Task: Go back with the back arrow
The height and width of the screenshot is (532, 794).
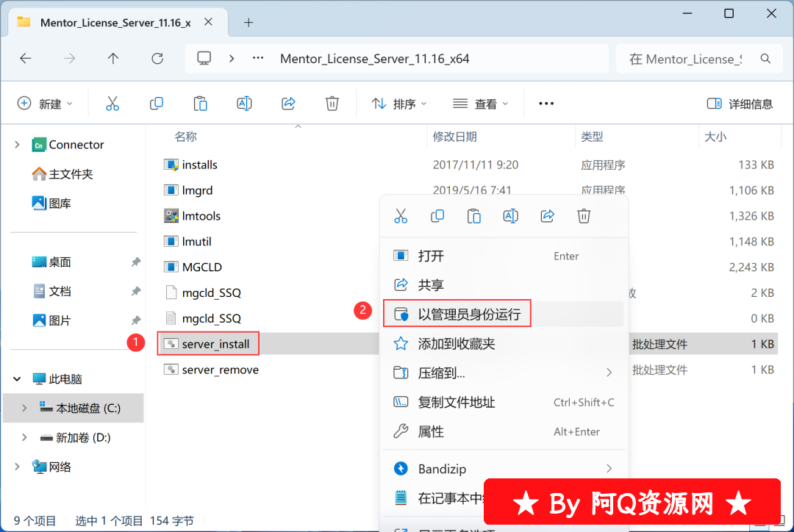Action: [x=26, y=59]
